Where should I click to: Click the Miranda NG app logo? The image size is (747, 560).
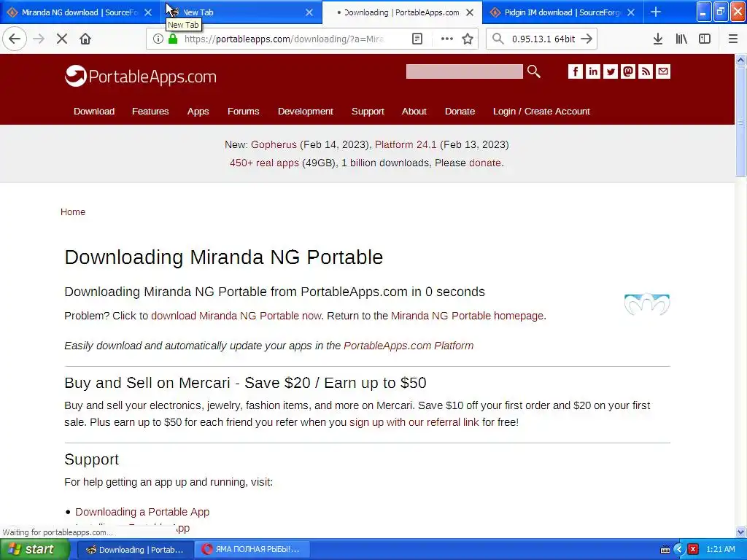click(x=647, y=304)
